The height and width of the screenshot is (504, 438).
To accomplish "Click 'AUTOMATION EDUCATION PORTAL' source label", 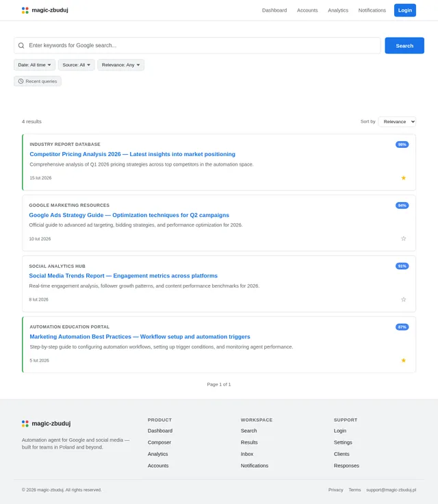I will [x=69, y=327].
